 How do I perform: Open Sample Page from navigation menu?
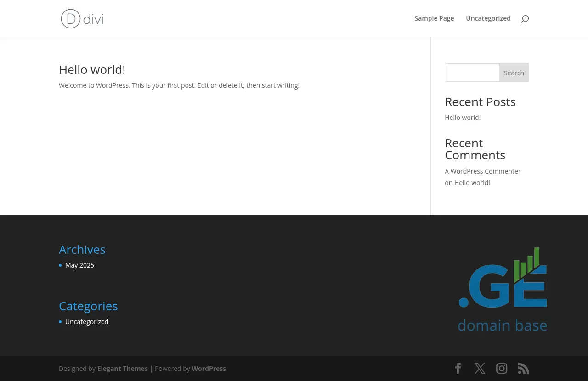[x=434, y=18]
